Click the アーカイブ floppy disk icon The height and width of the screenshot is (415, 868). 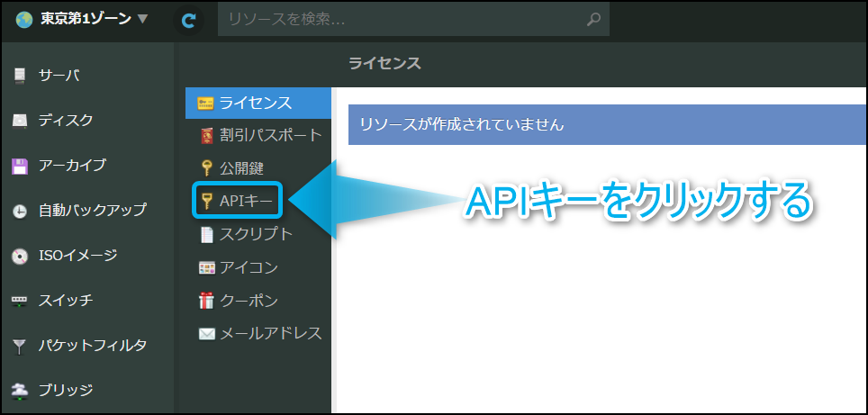[21, 166]
